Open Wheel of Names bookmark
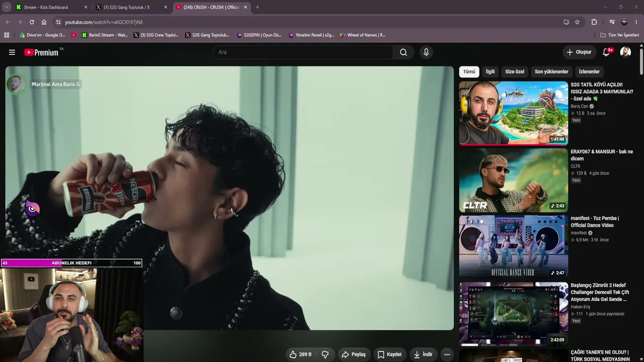This screenshot has height=362, width=644. tap(362, 35)
